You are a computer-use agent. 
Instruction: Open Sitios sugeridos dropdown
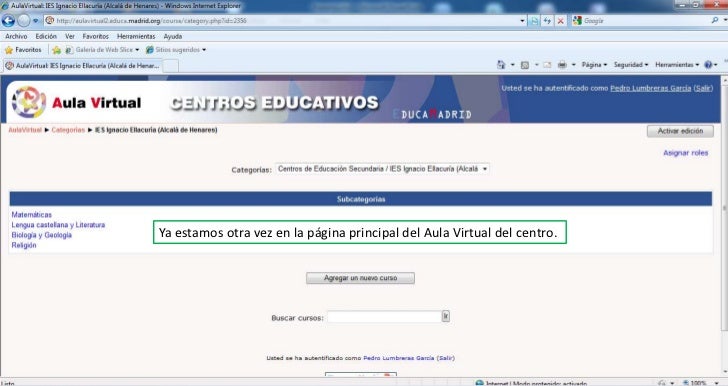pos(176,50)
